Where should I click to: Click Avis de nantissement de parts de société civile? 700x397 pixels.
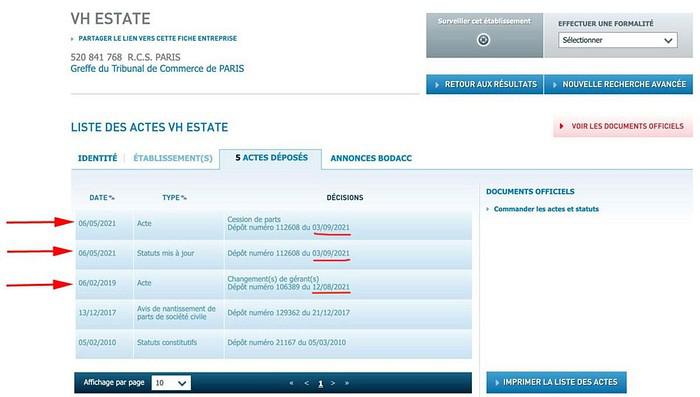pos(176,313)
